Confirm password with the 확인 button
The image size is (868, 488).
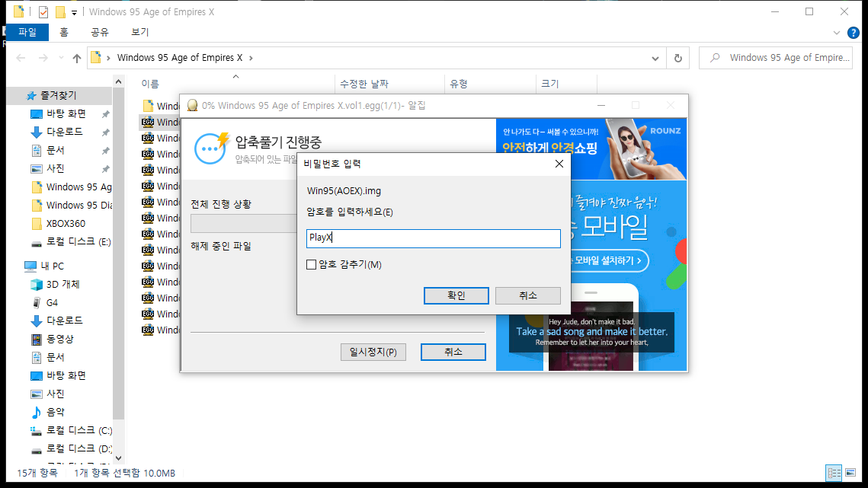tap(456, 295)
